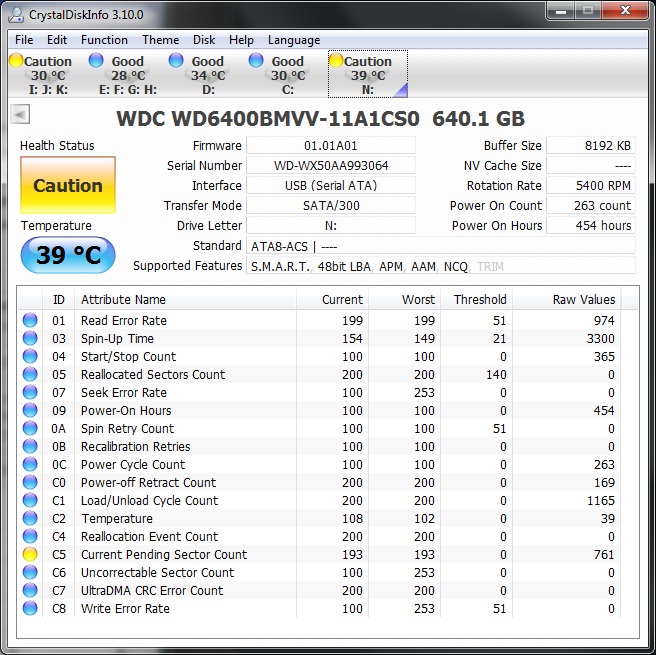656x655 pixels.
Task: Click raw value 761 for Pending Sector Count
Action: coord(604,554)
